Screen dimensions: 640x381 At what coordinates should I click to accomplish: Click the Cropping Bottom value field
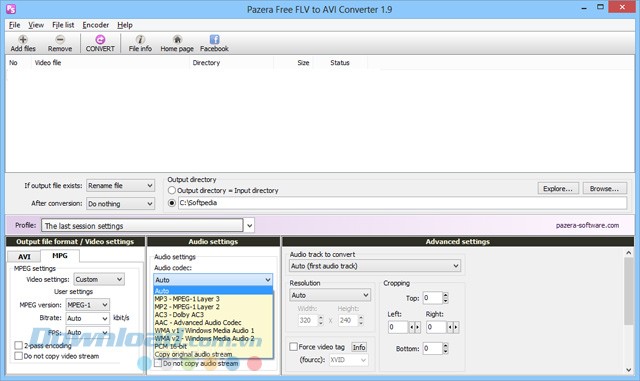(432, 348)
